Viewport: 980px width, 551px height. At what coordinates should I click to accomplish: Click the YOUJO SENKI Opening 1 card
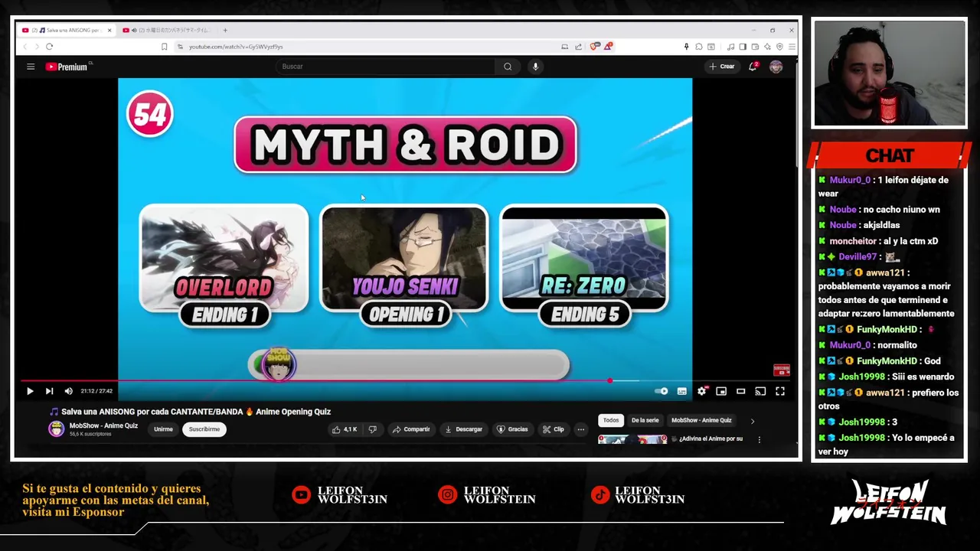(404, 265)
